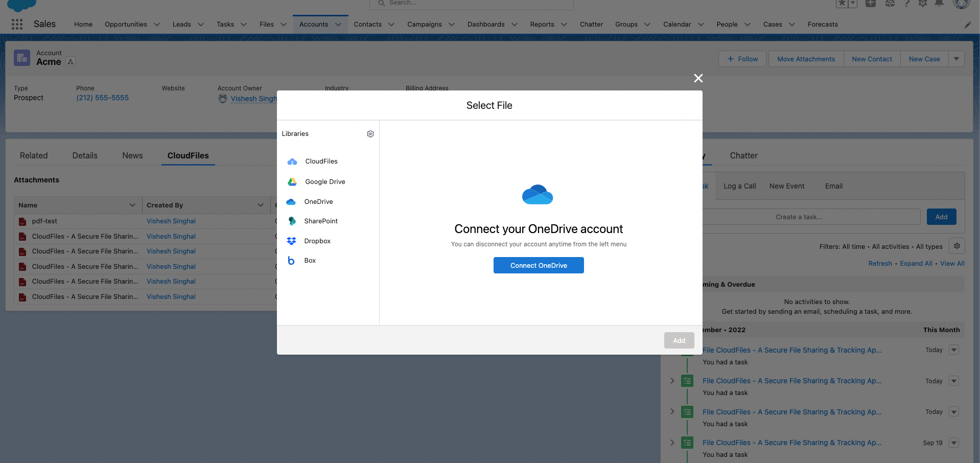Open the Name column sort dropdown

click(x=132, y=205)
